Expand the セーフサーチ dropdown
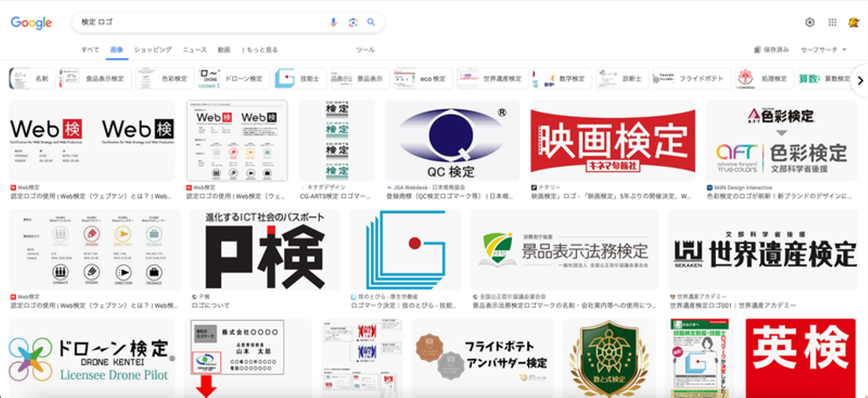 (823, 50)
